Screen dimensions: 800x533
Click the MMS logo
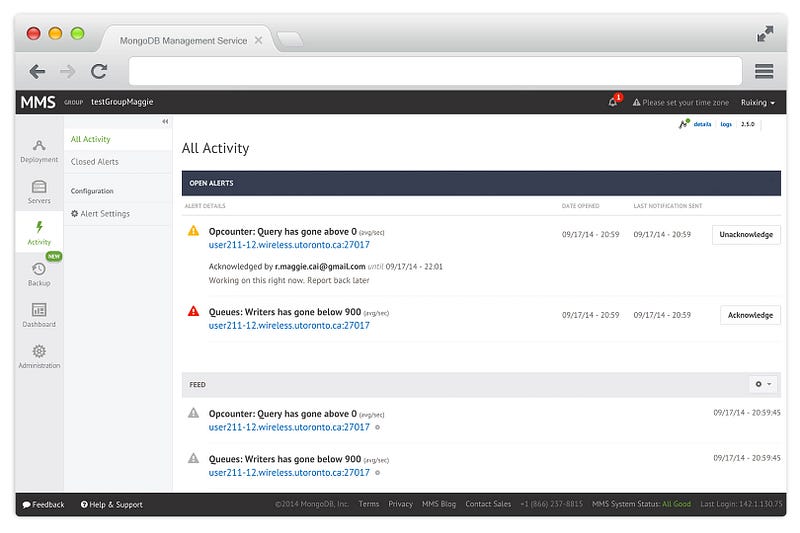38,103
